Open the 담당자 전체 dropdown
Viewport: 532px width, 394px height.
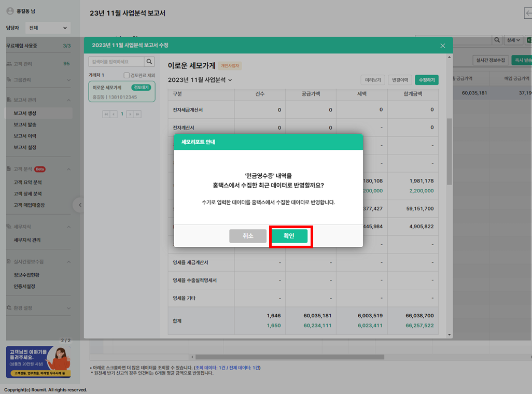point(48,28)
